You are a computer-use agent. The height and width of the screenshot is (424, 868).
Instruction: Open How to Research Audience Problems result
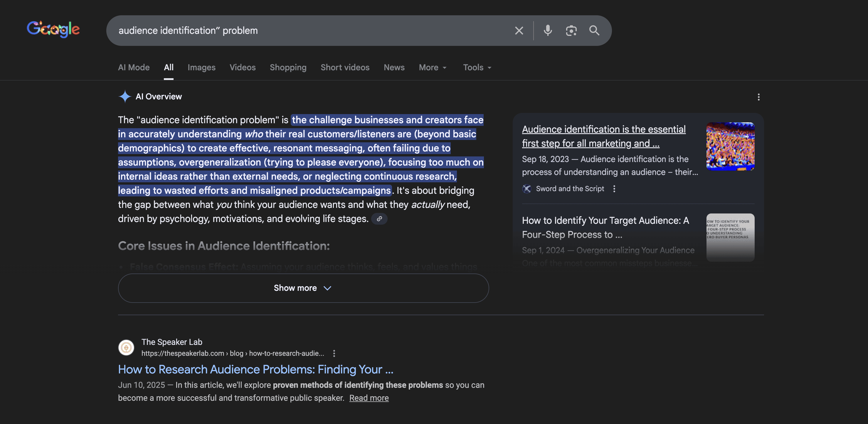[255, 369]
